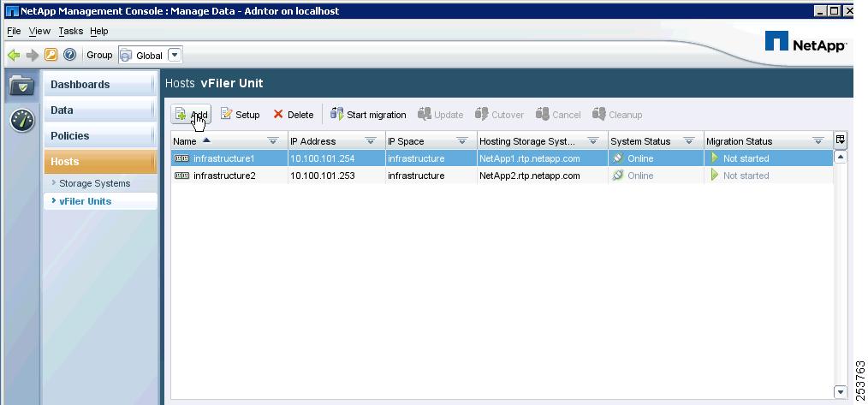Open the Help menu
The height and width of the screenshot is (405, 868).
click(99, 31)
